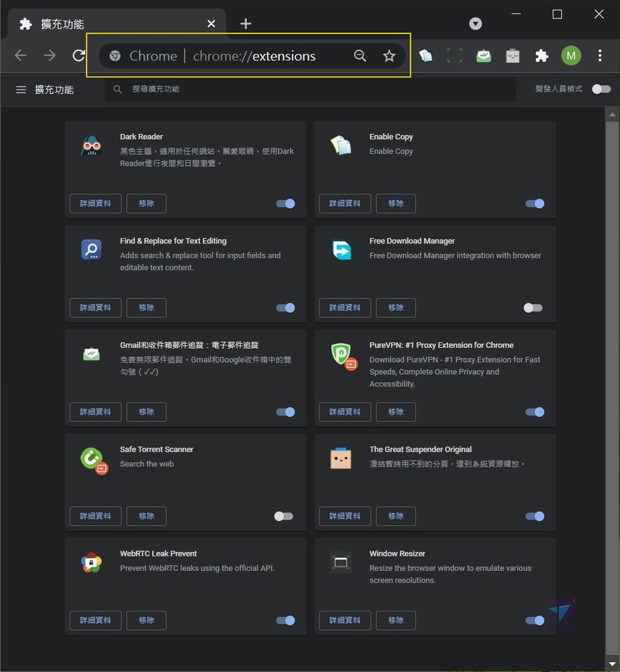Click the chrome://extensions address bar
Viewport: 620px width, 672px height.
[x=252, y=56]
